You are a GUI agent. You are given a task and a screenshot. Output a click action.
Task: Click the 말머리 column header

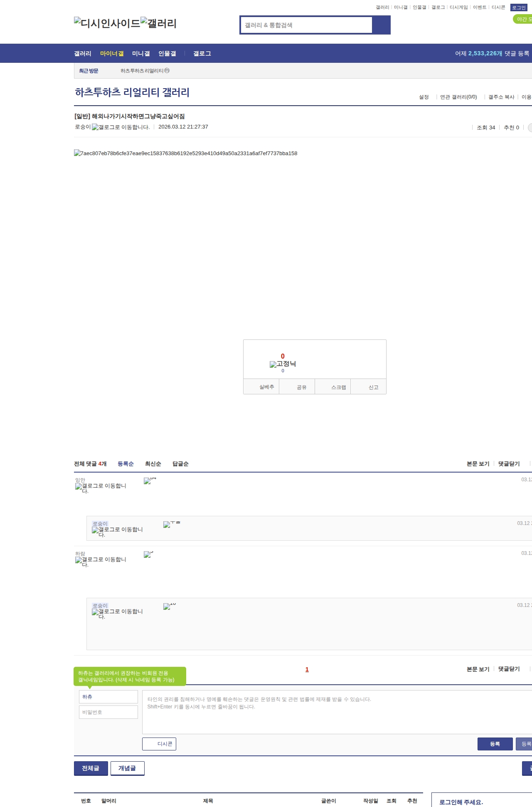point(109,801)
